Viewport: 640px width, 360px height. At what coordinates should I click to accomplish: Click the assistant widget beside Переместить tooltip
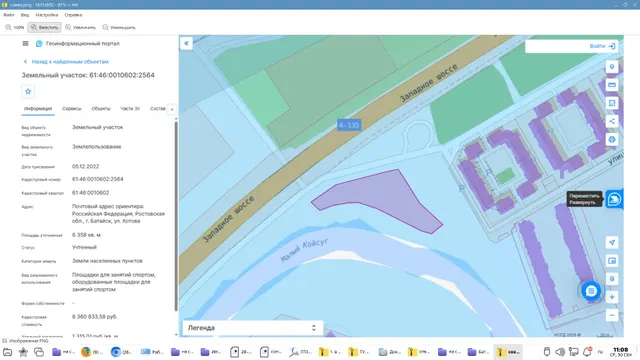614,199
